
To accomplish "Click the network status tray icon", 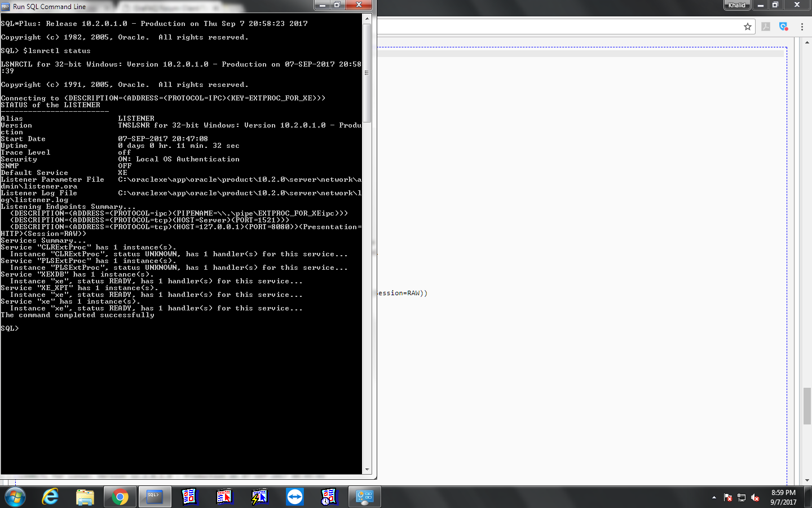I will 742,497.
